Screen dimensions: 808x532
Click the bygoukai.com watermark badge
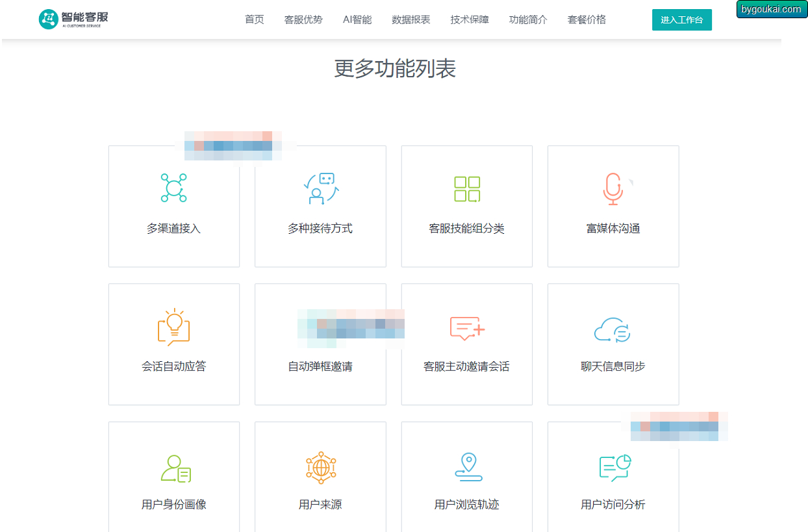click(x=772, y=9)
